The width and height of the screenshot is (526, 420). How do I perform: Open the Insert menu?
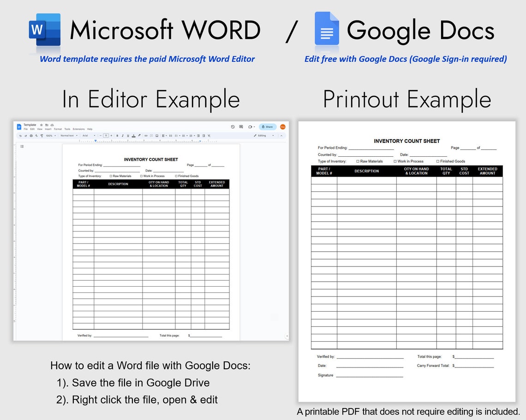[49, 129]
